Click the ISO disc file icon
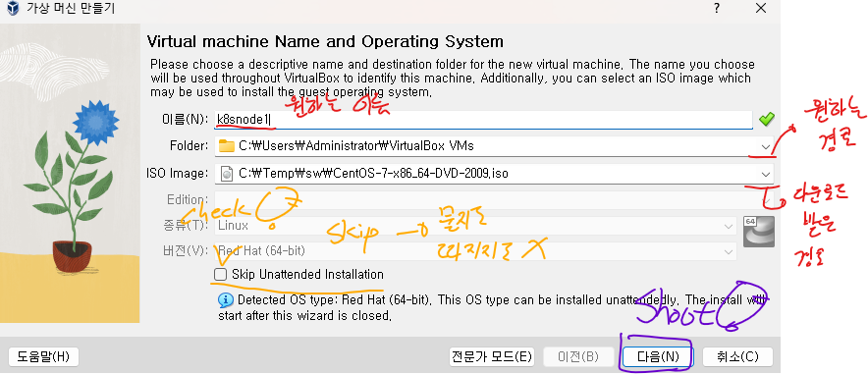868x374 pixels. click(227, 174)
